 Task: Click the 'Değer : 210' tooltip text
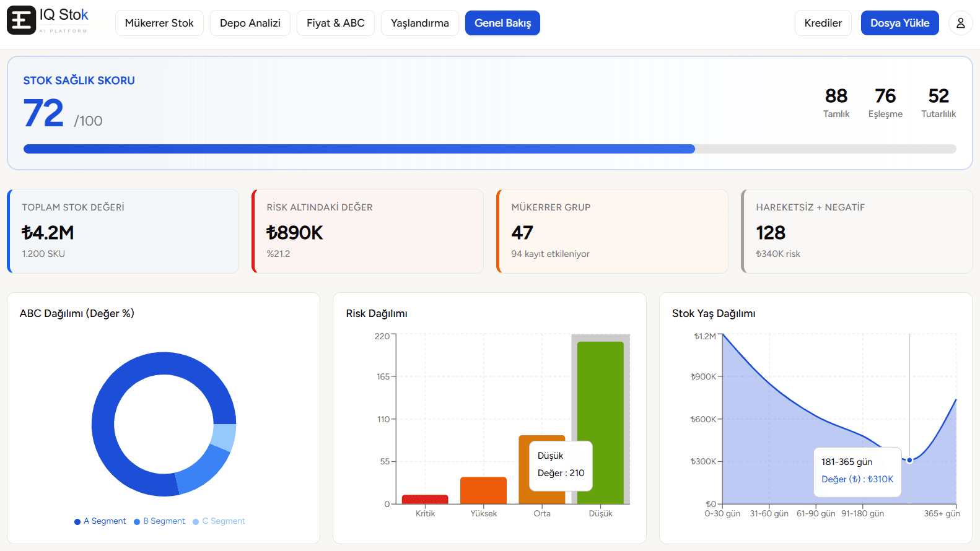tap(561, 473)
